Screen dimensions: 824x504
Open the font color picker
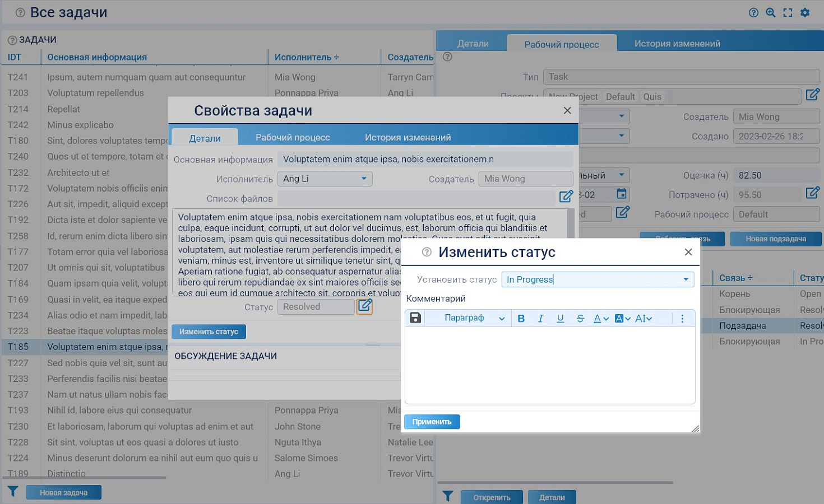(x=601, y=319)
